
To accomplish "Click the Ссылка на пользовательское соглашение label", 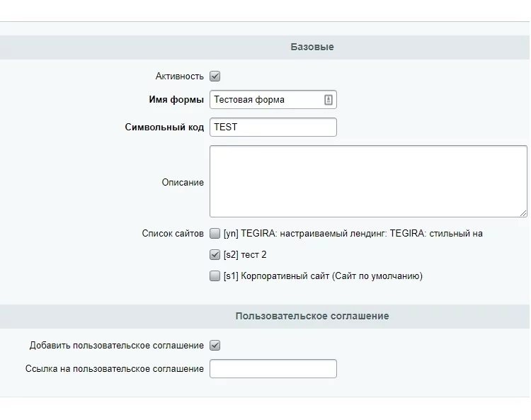I will [x=115, y=369].
